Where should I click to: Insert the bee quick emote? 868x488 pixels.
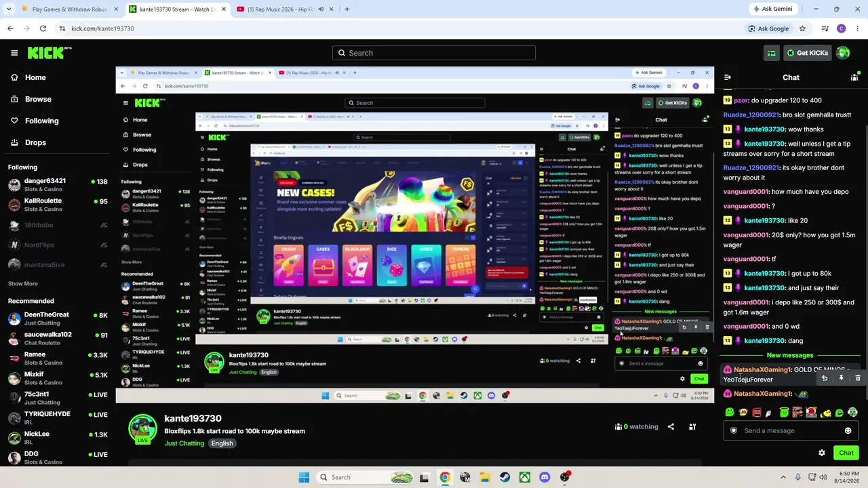[x=825, y=412]
